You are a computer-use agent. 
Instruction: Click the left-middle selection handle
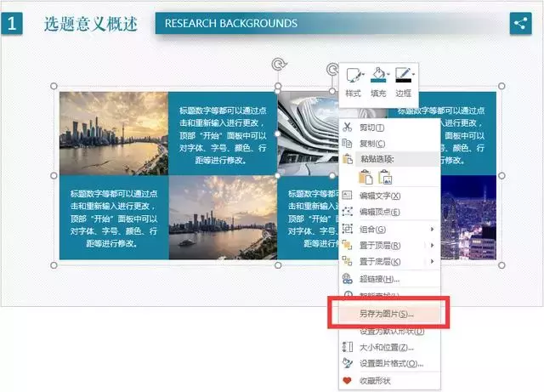tap(54, 176)
